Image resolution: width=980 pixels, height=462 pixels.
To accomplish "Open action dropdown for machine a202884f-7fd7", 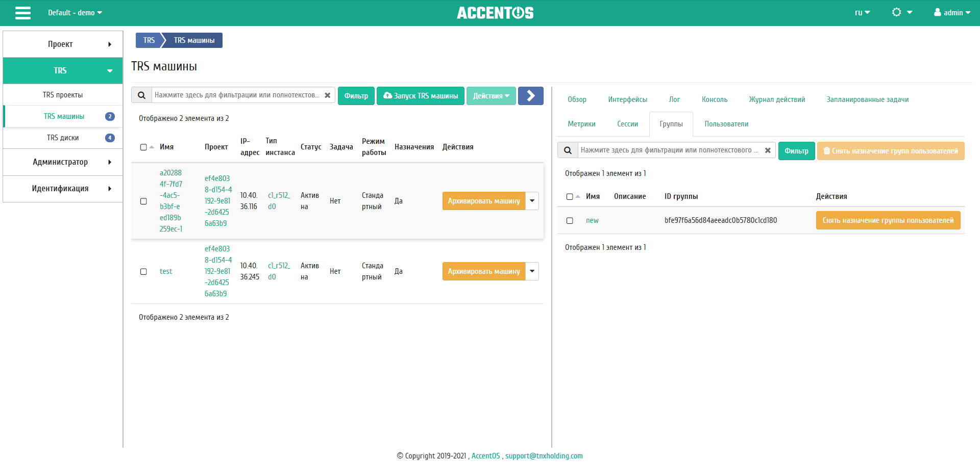I will tap(532, 201).
